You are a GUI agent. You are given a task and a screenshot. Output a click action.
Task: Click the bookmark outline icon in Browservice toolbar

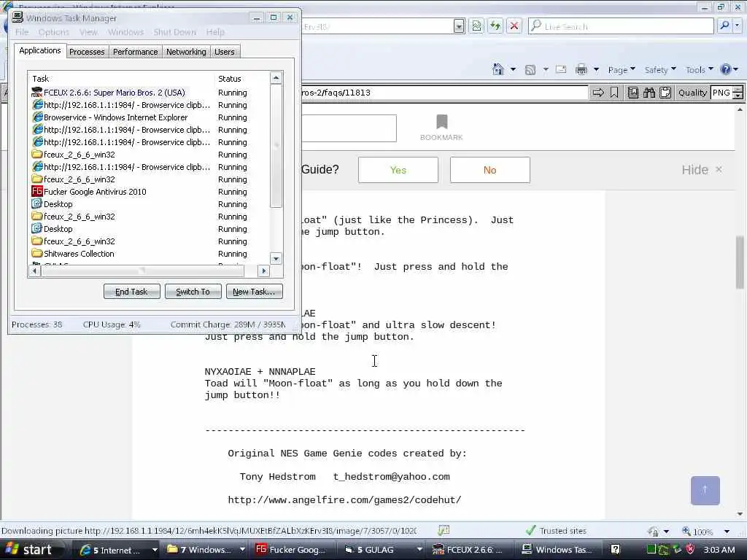(x=614, y=93)
